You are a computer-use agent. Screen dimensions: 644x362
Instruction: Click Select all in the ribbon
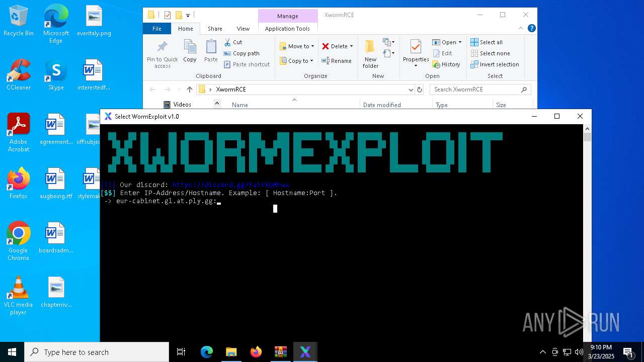pyautogui.click(x=487, y=42)
